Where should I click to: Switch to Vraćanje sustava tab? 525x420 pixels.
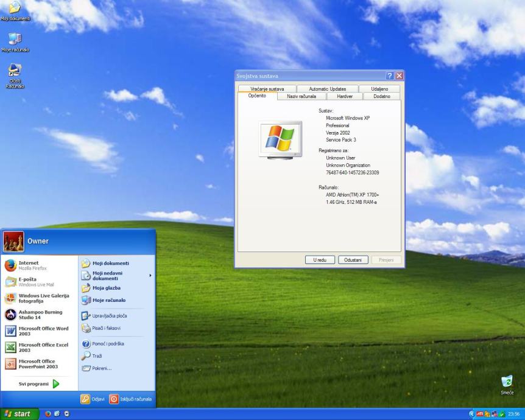(267, 89)
